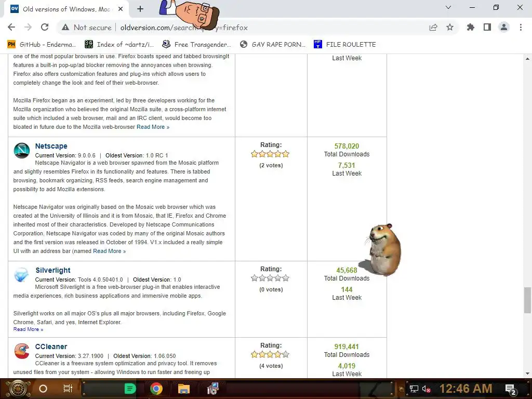
Task: Open the Silverlight title link
Action: tap(53, 270)
